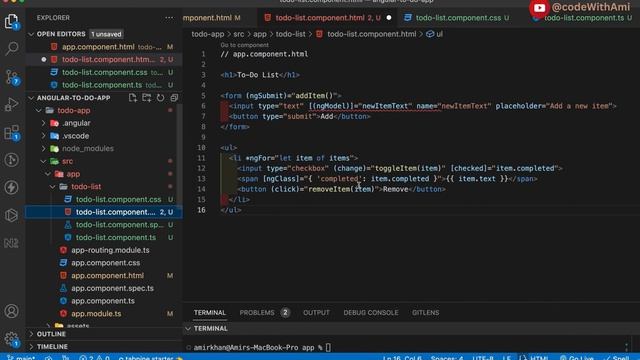Viewport: 640px width, 360px height.
Task: Collapse all folders in explorer
Action: click(174, 98)
